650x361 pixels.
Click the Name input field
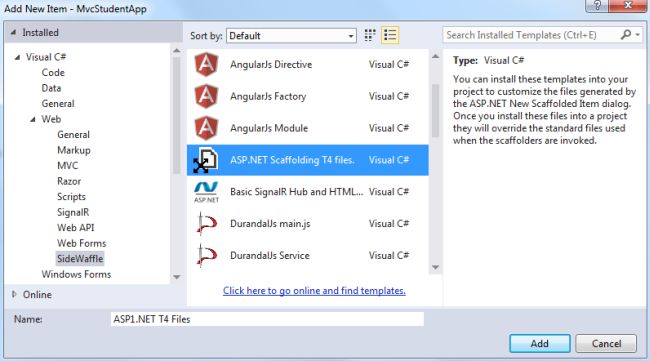pos(267,319)
